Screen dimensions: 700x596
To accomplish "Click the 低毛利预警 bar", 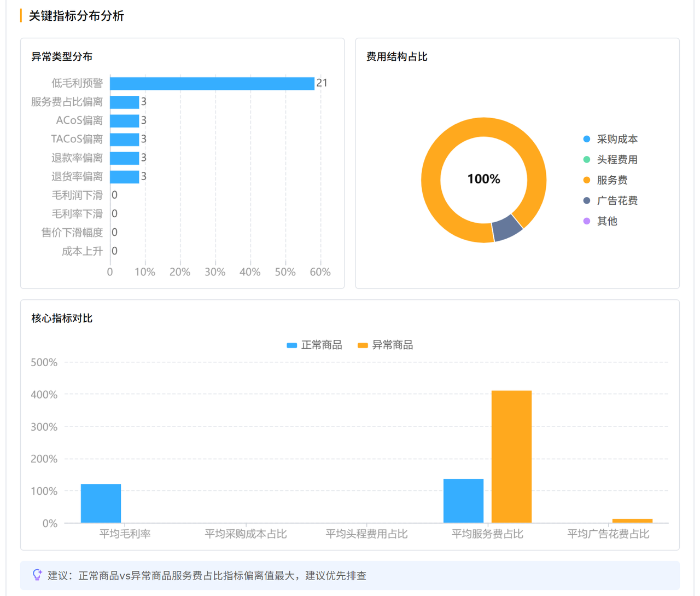I will coord(212,83).
